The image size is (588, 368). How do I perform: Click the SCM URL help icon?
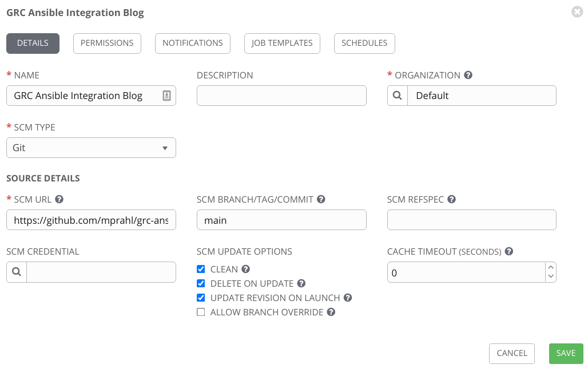(59, 199)
